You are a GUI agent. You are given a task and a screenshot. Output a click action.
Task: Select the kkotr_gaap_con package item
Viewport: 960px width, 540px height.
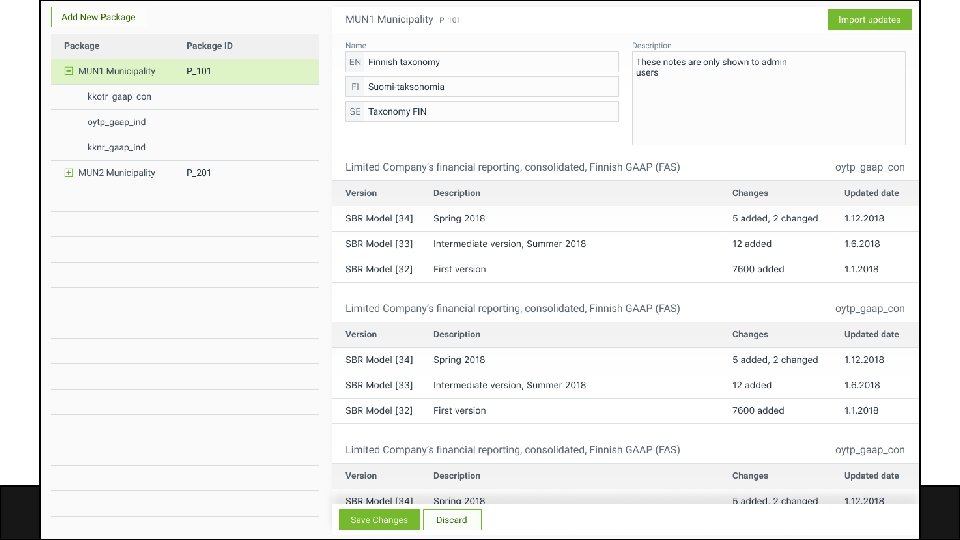[119, 97]
